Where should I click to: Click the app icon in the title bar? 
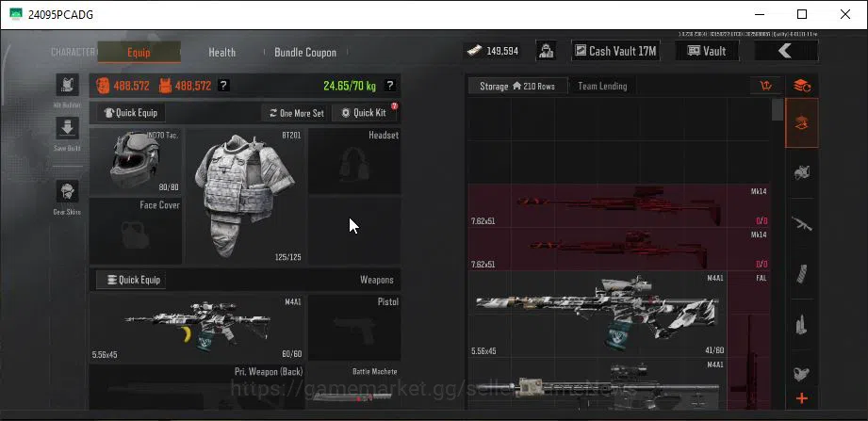pyautogui.click(x=16, y=14)
